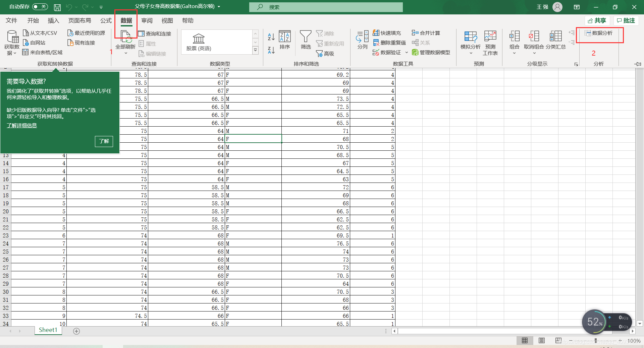Click the zoom slider handle
The width and height of the screenshot is (644, 348).
[596, 340]
